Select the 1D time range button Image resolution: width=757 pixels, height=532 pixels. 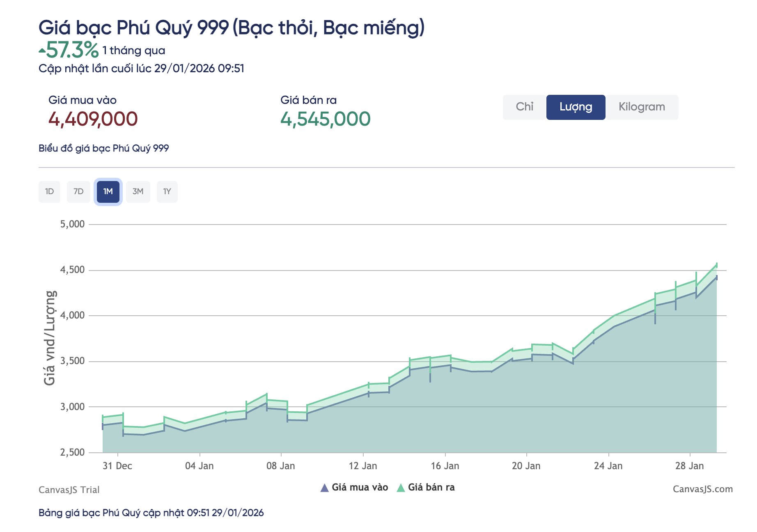point(49,191)
